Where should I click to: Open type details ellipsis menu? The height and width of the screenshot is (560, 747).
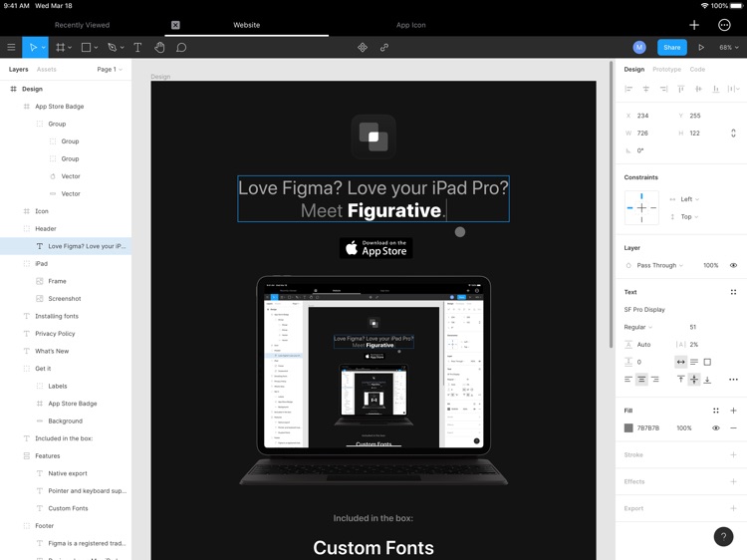pos(733,380)
